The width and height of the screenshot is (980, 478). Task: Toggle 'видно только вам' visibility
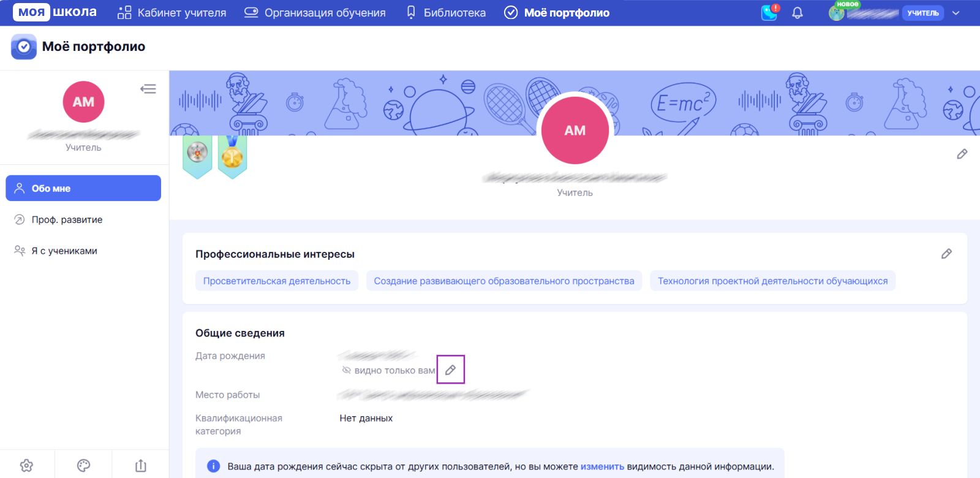point(388,371)
